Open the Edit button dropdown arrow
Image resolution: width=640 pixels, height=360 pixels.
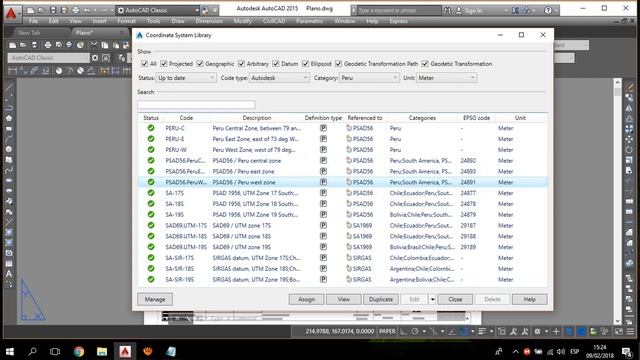[432, 299]
